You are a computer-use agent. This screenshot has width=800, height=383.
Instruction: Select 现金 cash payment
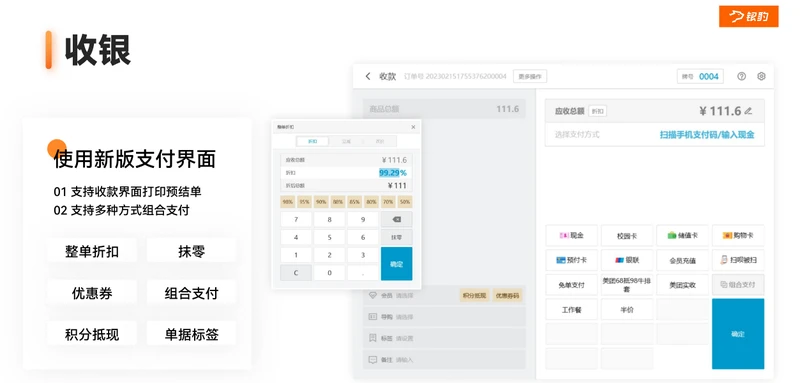[x=571, y=236]
